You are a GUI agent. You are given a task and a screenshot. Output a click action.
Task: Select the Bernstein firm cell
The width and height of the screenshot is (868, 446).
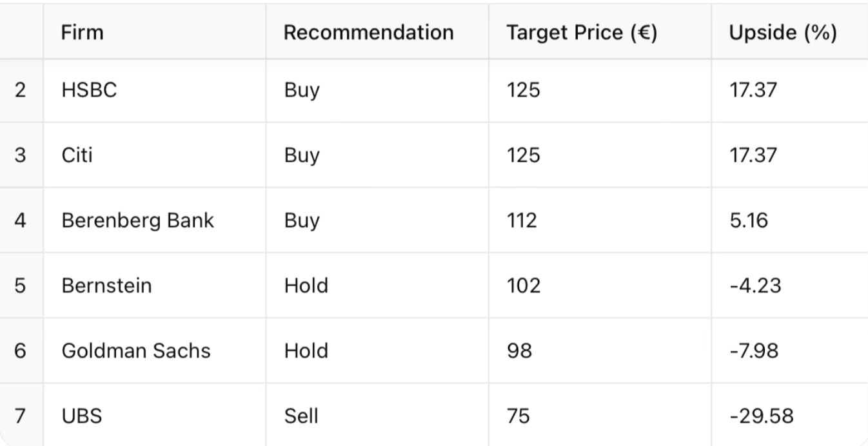coord(106,285)
